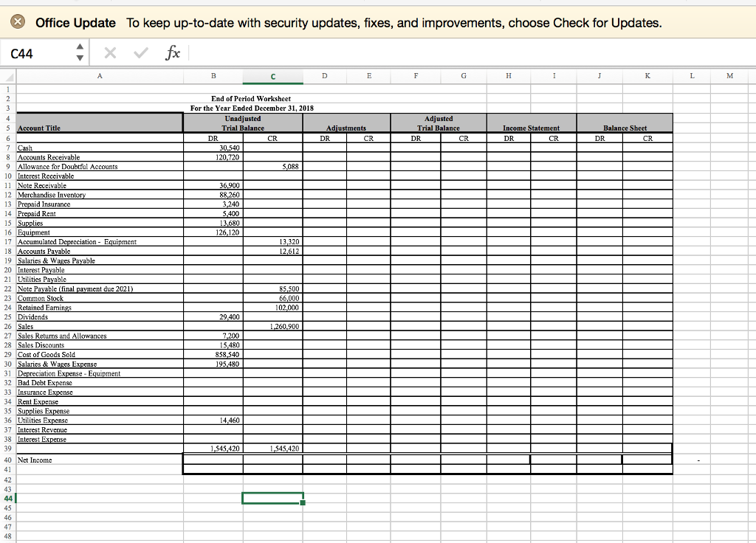Select the Adjusted Trial Balance header cell
This screenshot has width=756, height=543.
tap(439, 122)
